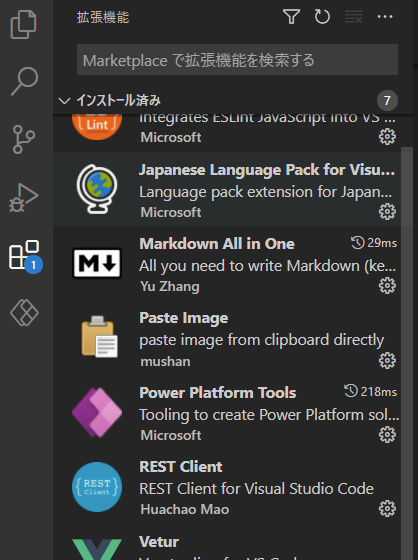Open the Source Control view
The width and height of the screenshot is (418, 560).
click(24, 139)
